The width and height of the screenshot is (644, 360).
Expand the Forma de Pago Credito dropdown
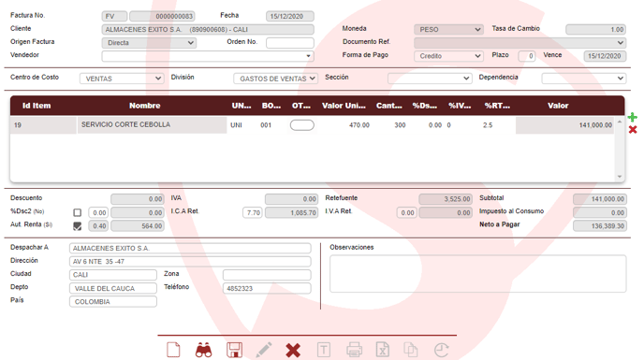[x=448, y=56]
